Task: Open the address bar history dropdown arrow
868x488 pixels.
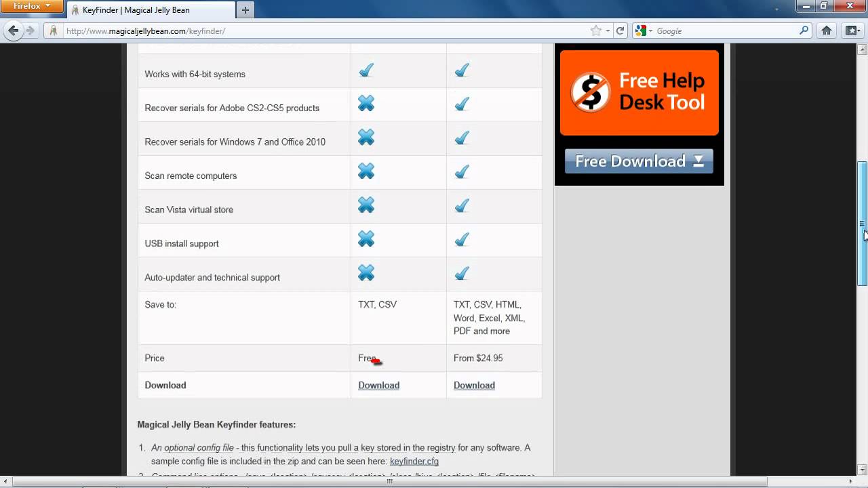Action: coord(608,30)
